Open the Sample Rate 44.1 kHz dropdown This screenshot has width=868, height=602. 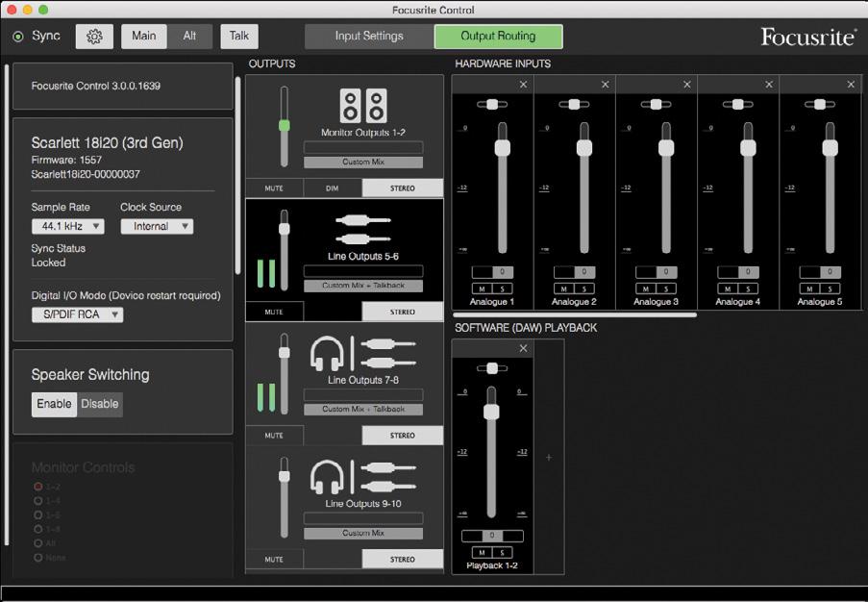(67, 226)
